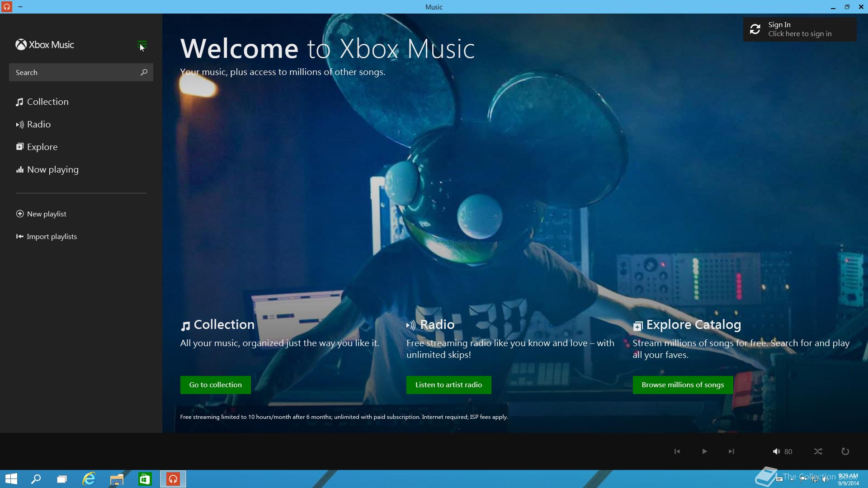Open the hamburger menu next to Xbox Music
The height and width of the screenshot is (488, 868).
(142, 45)
